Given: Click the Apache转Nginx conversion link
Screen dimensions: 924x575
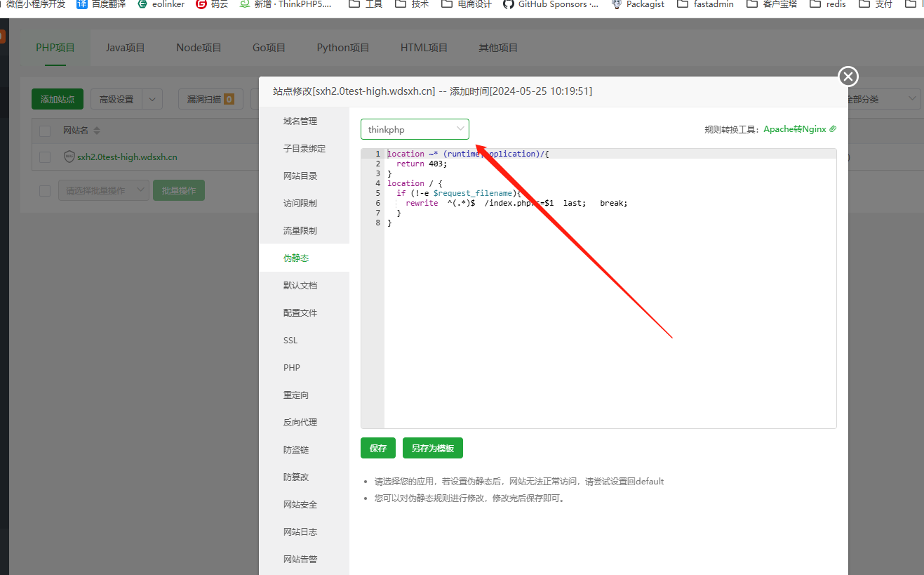Looking at the screenshot, I should [800, 129].
